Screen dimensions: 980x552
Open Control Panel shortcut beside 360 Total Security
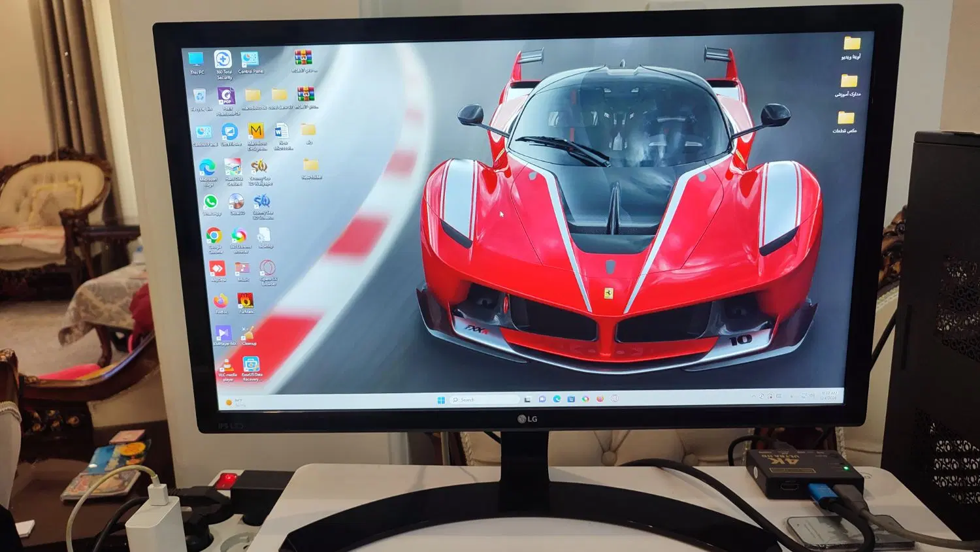coord(250,63)
